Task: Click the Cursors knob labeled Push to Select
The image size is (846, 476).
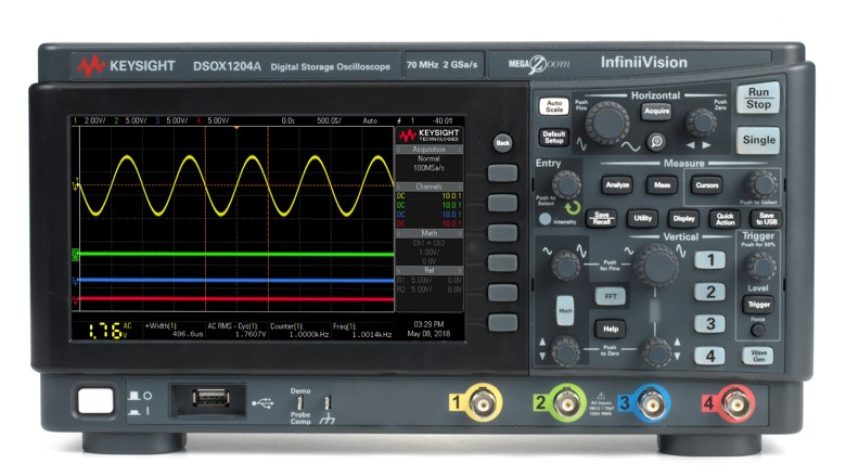Action: [761, 185]
